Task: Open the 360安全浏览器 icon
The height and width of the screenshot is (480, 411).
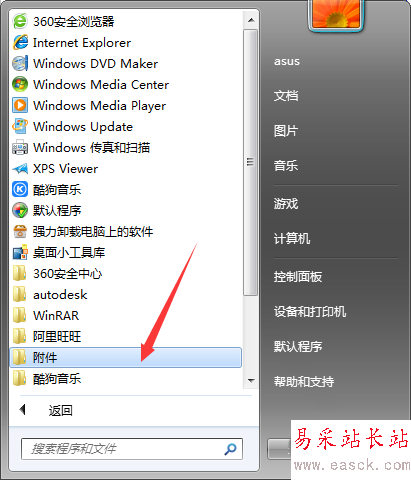Action: (20, 22)
